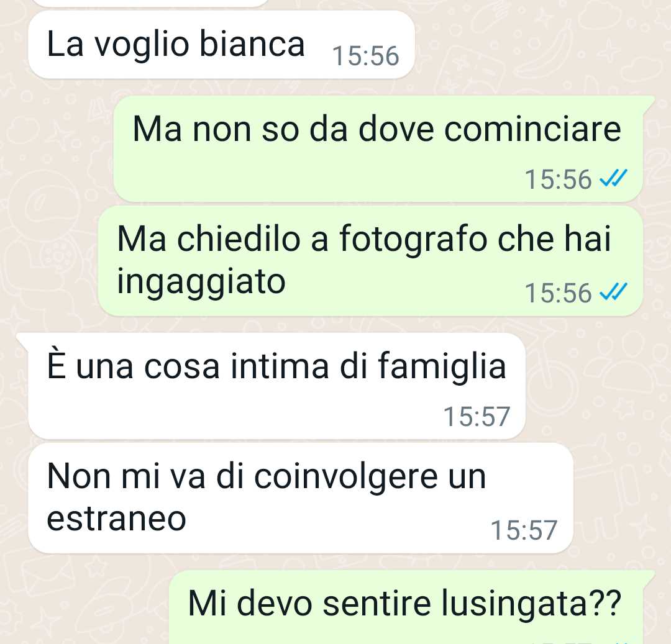Tap the blue read ticks on 'cominciare' message
Viewport: 671px width, 644px height.
pos(613,178)
